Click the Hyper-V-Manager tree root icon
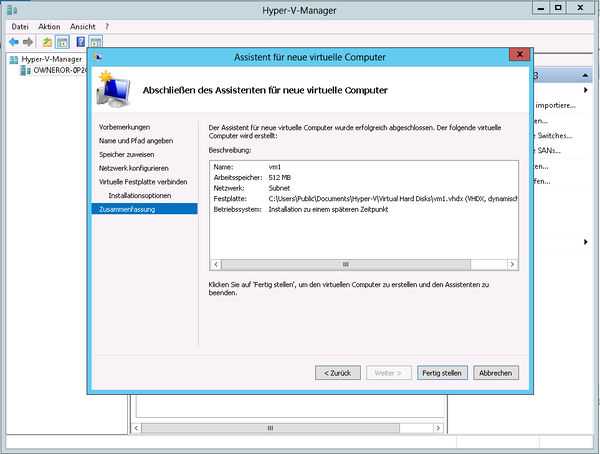This screenshot has width=600, height=454. click(x=14, y=59)
